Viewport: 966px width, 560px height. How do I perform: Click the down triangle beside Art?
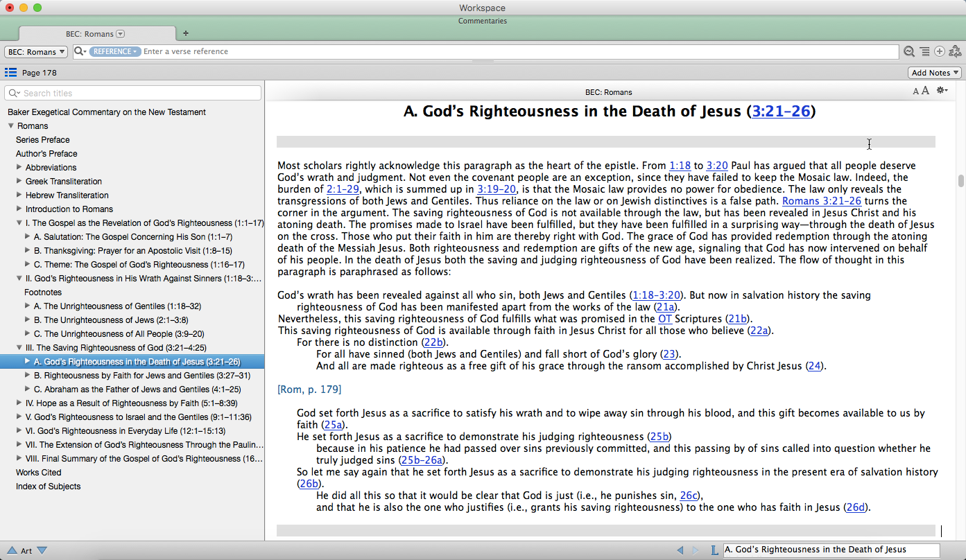pos(42,551)
